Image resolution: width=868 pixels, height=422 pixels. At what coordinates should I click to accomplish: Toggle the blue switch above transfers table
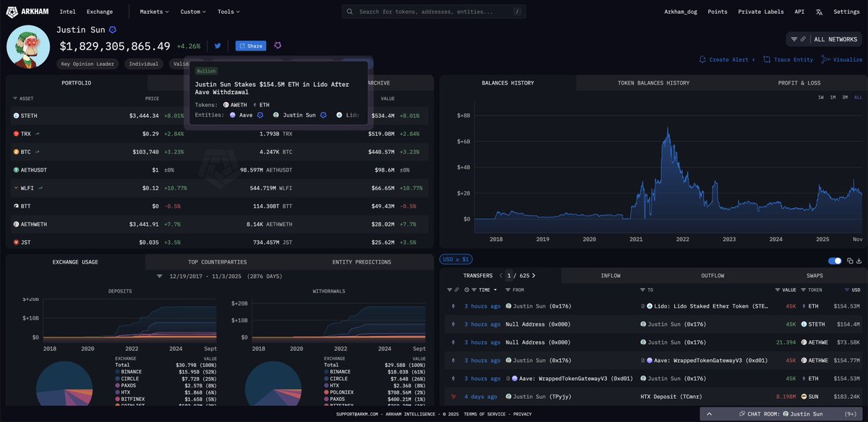click(x=835, y=261)
